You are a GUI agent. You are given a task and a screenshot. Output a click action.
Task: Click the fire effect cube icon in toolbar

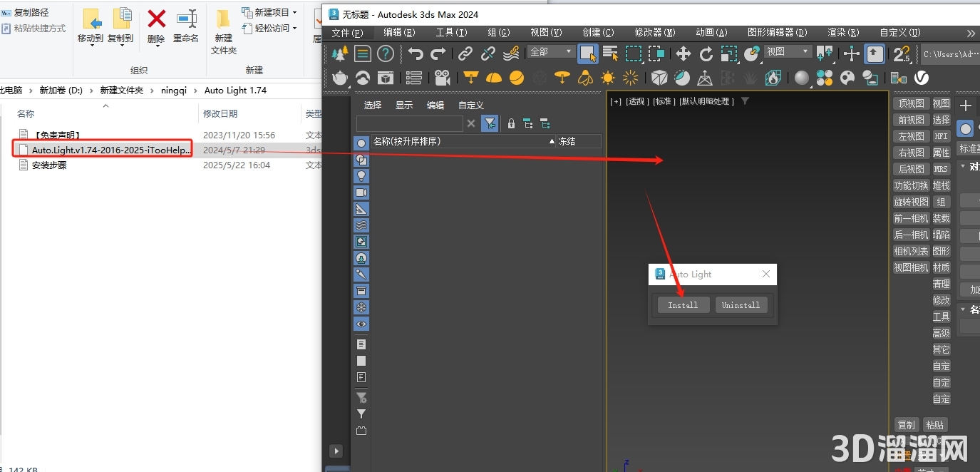click(773, 78)
